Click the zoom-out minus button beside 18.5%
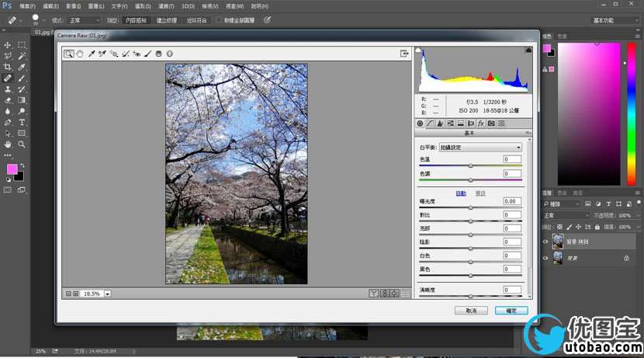 68,294
